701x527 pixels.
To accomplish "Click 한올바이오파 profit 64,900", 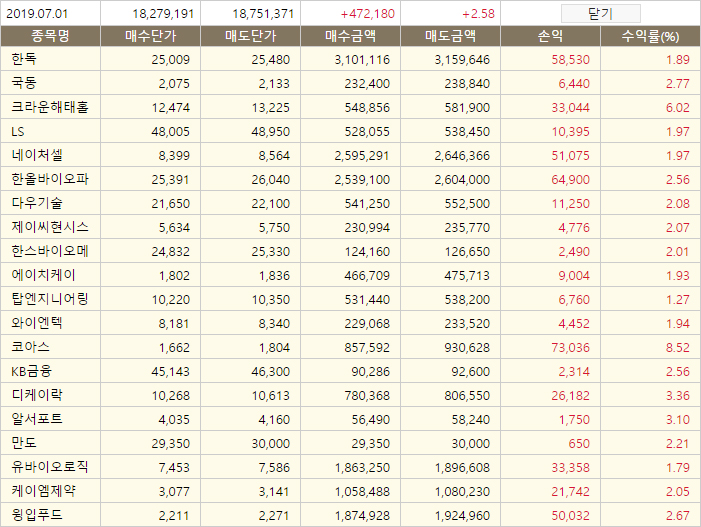I will (570, 179).
